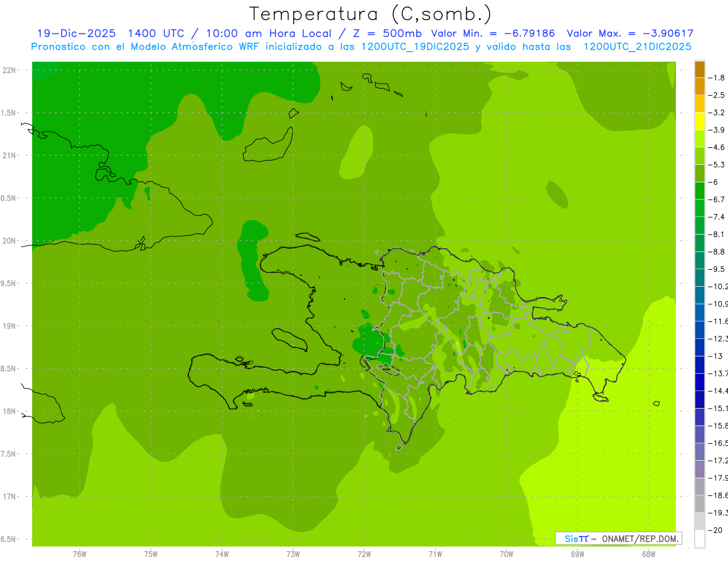Click the date text "19-Dic-2025"
The image size is (728, 562).
76,34
